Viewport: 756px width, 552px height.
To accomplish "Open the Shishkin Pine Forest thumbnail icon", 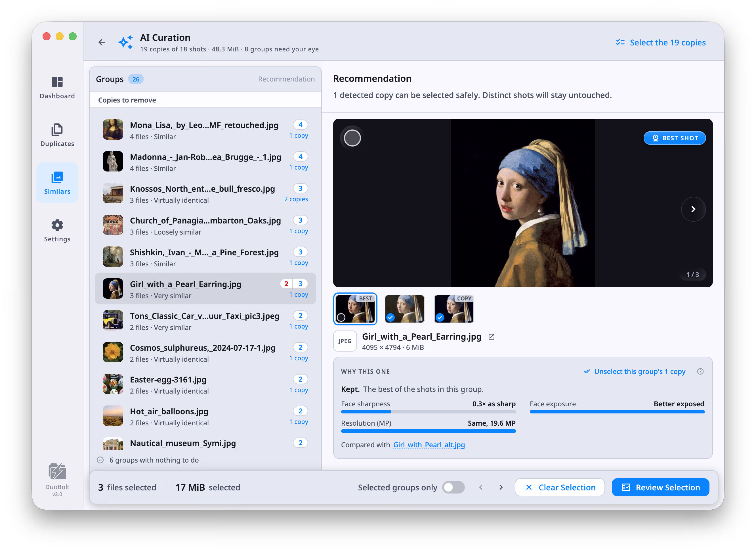I will click(113, 257).
